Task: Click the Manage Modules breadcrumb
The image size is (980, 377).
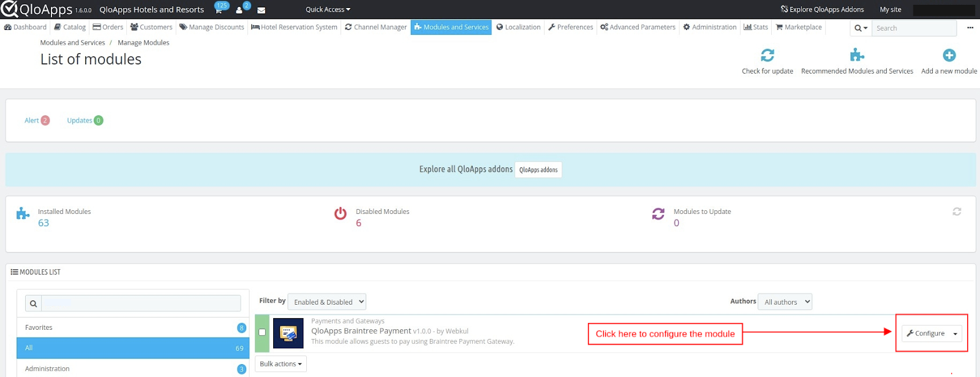Action: tap(143, 43)
